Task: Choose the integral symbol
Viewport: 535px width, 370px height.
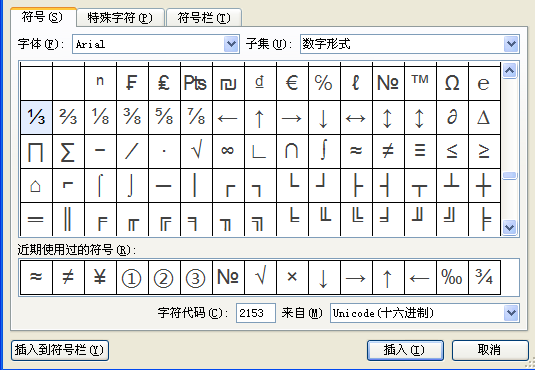Action: pyautogui.click(x=324, y=151)
